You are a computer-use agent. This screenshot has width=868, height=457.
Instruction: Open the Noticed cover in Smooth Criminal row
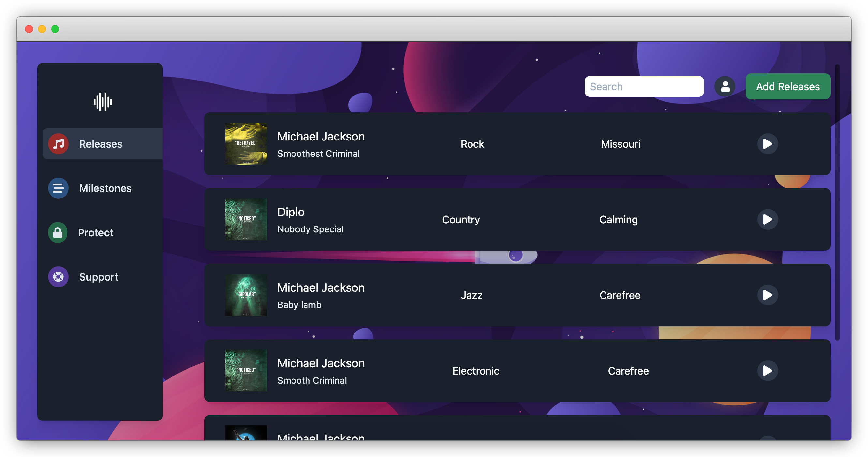[246, 371]
